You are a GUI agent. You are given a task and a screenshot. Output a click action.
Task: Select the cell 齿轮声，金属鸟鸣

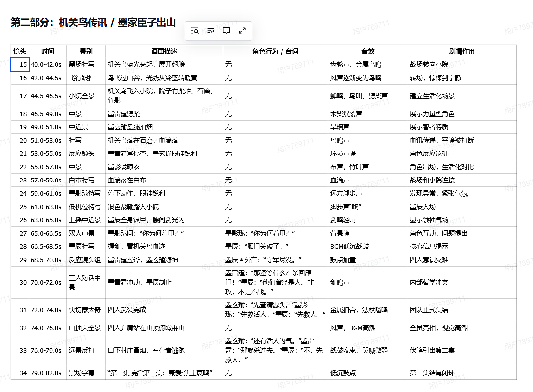[368, 64]
